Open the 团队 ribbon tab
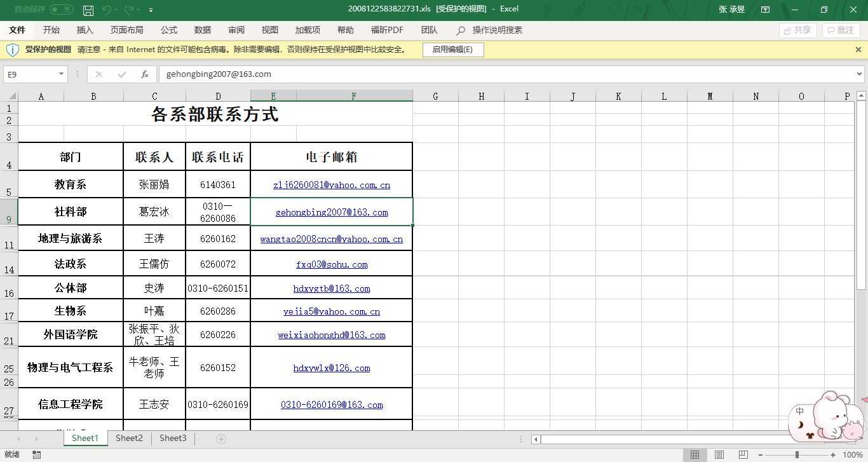The width and height of the screenshot is (868, 462). pos(430,30)
